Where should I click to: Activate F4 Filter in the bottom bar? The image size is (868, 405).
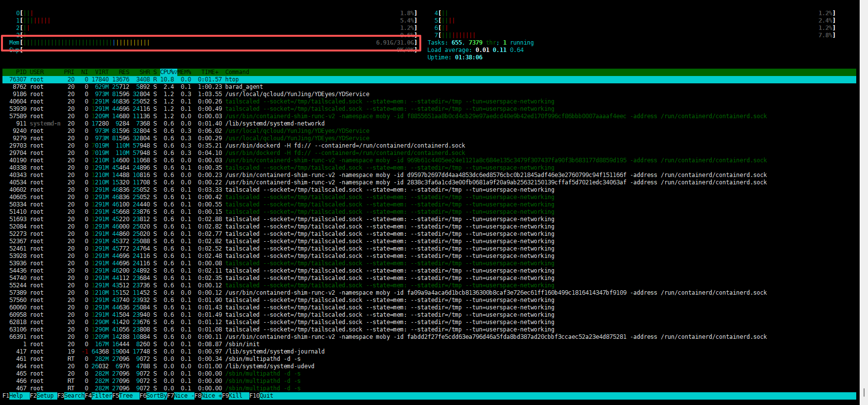tap(98, 396)
